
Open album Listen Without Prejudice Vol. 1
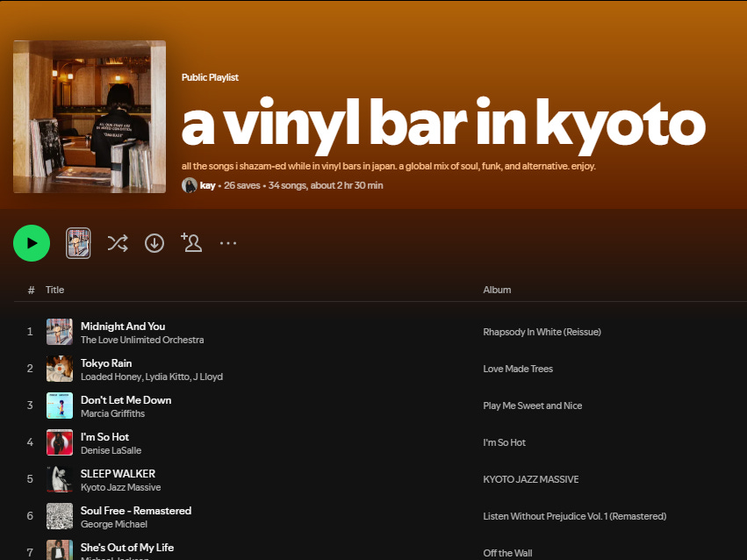575,516
